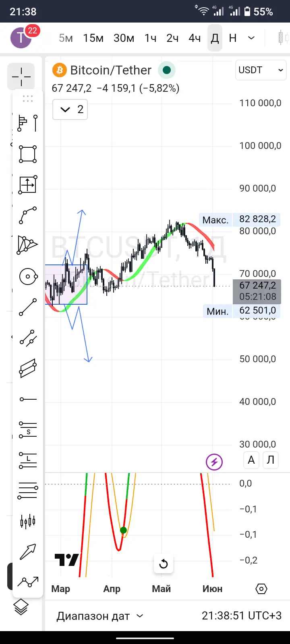Select the arrow drawing tool
Viewport: 290px width, 644px height.
click(28, 552)
